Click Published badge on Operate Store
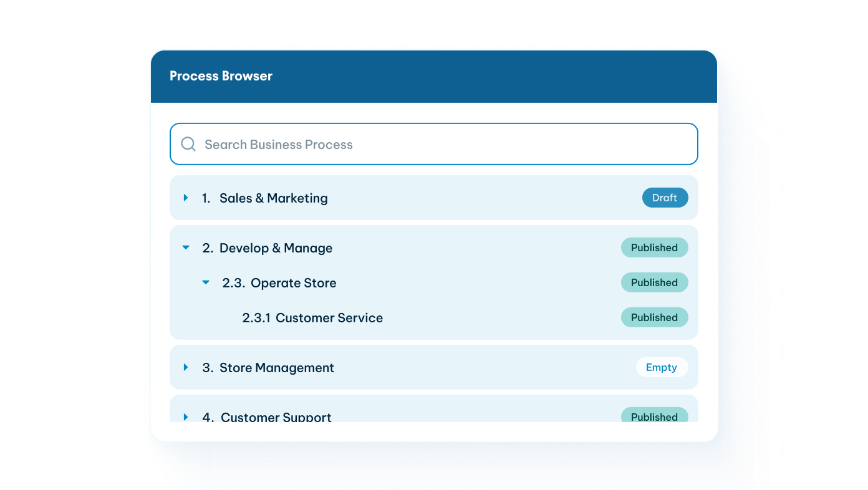 [x=654, y=282]
